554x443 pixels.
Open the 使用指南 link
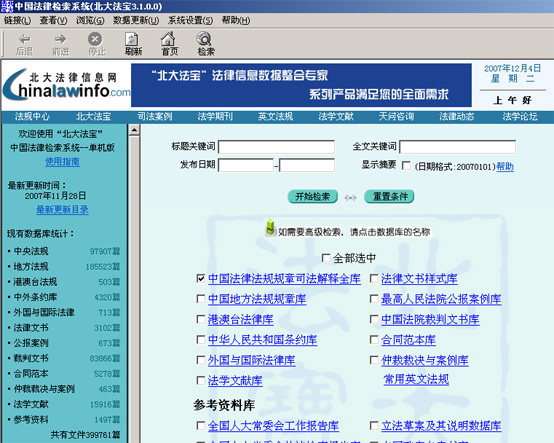pos(63,162)
